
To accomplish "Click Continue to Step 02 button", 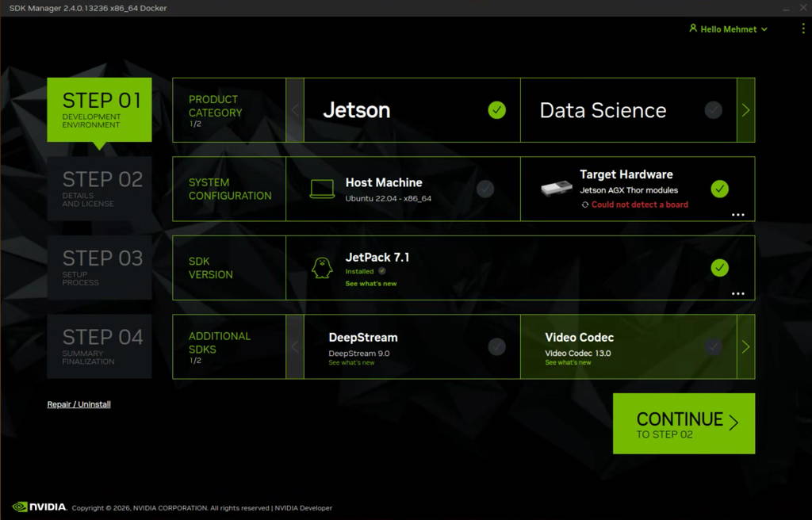I will pos(684,423).
